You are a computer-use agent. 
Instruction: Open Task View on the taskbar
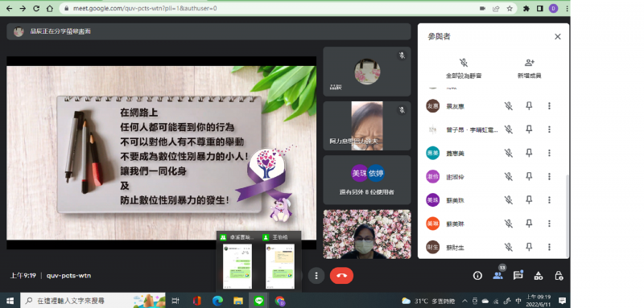coord(175,301)
